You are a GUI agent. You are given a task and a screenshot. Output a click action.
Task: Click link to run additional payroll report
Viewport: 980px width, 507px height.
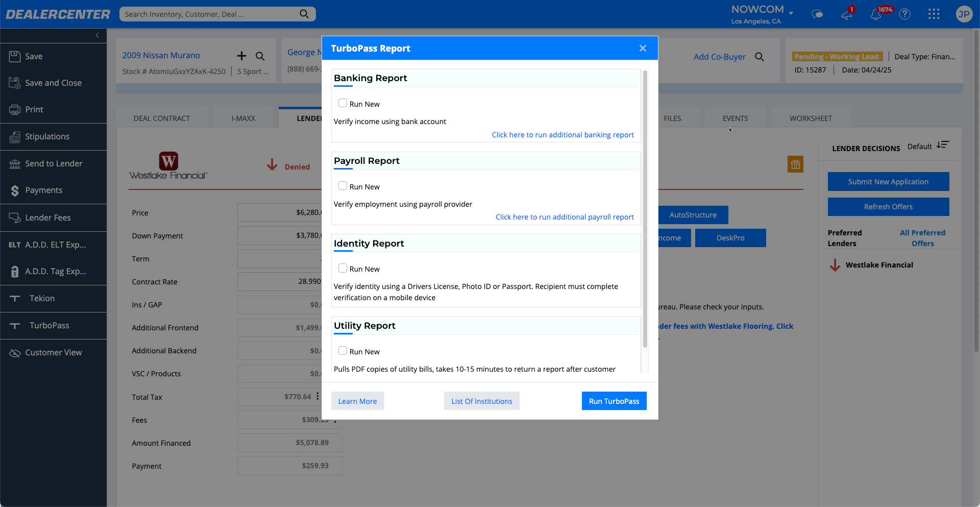(565, 217)
